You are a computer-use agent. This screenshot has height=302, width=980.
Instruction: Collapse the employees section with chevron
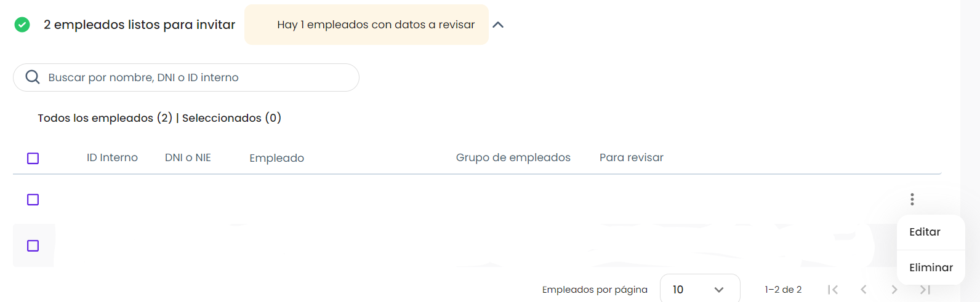click(498, 25)
